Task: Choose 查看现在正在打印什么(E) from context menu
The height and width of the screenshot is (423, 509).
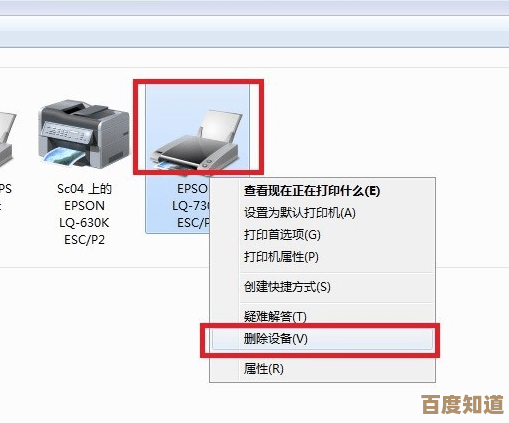Action: click(312, 191)
